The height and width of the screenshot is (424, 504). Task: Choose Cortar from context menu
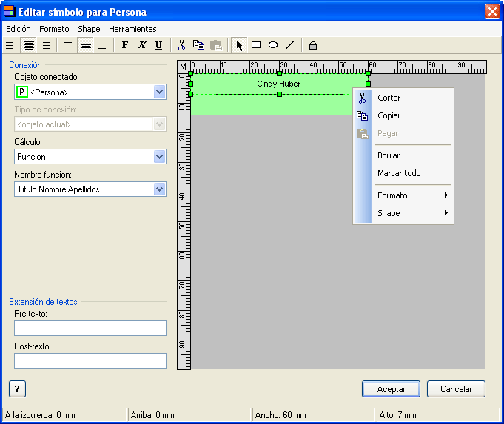point(403,98)
